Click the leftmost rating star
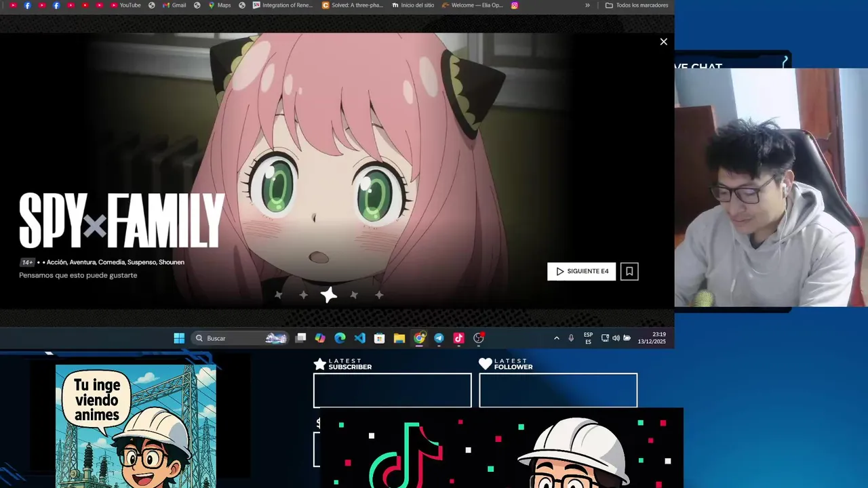The image size is (868, 488). [x=278, y=295]
